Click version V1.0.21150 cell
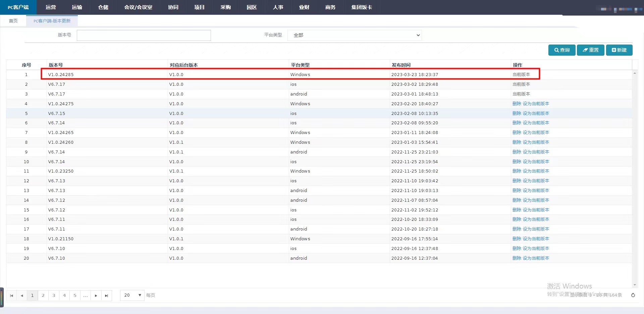The height and width of the screenshot is (314, 644). 61,239
